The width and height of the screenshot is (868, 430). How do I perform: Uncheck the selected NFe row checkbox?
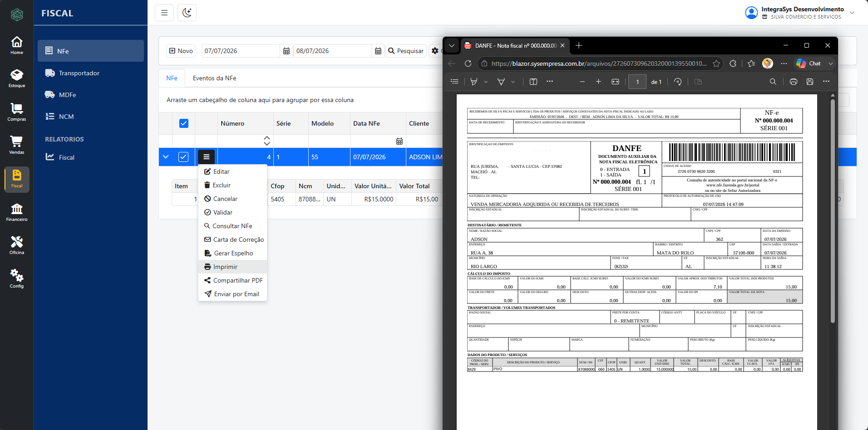tap(183, 157)
